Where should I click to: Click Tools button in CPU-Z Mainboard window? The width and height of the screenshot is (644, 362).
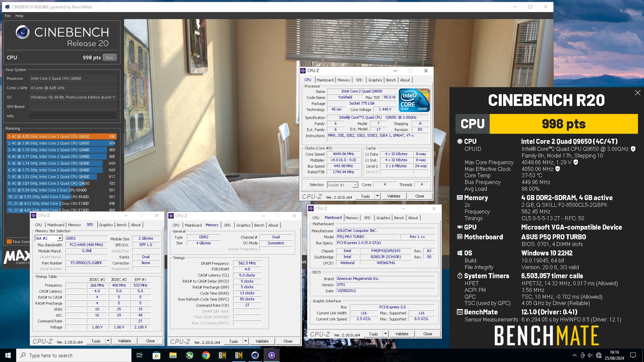(x=373, y=334)
